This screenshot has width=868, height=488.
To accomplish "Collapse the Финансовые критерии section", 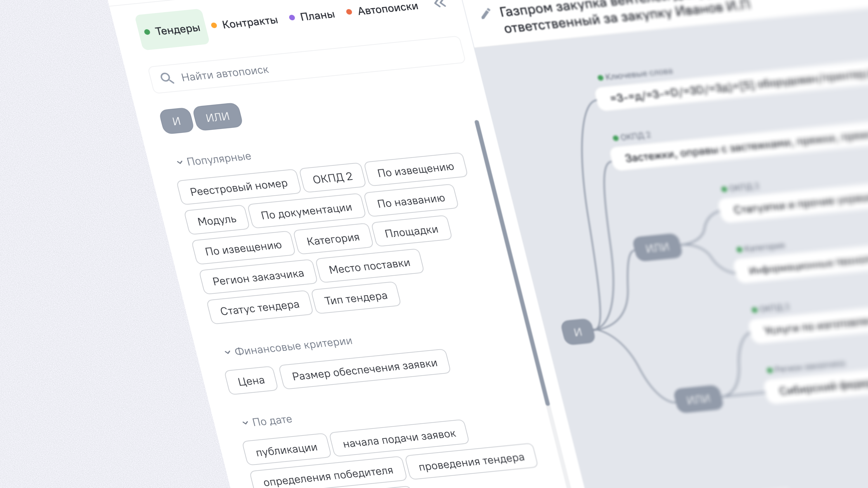I will 227,352.
